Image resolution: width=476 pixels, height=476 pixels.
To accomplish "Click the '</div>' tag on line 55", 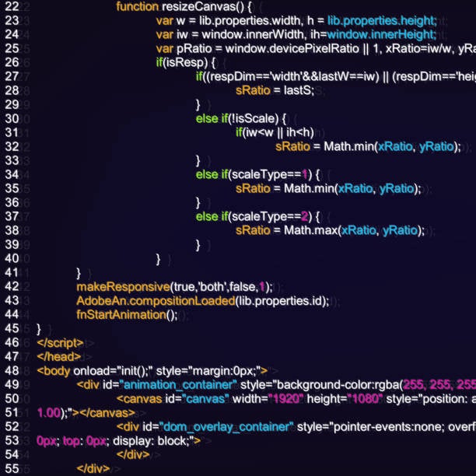I will tap(93, 469).
